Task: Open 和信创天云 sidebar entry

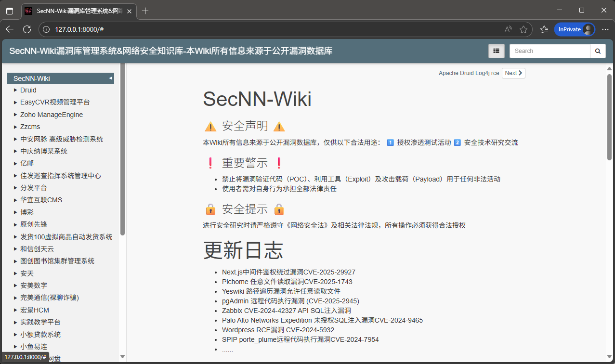Action: pos(37,249)
